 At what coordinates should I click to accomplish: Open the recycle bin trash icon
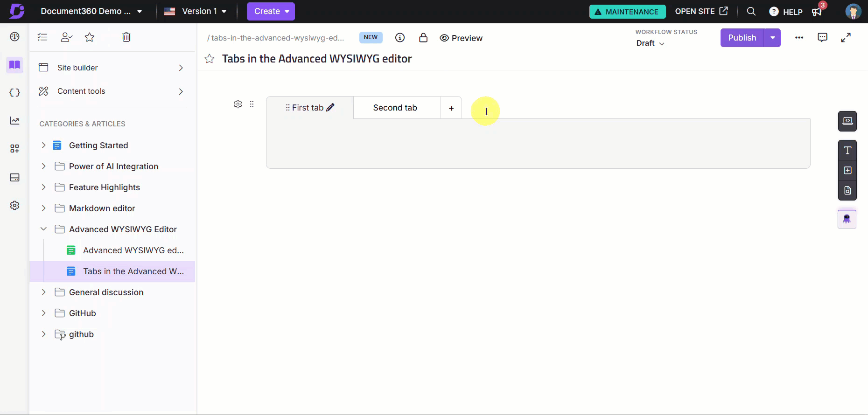126,37
